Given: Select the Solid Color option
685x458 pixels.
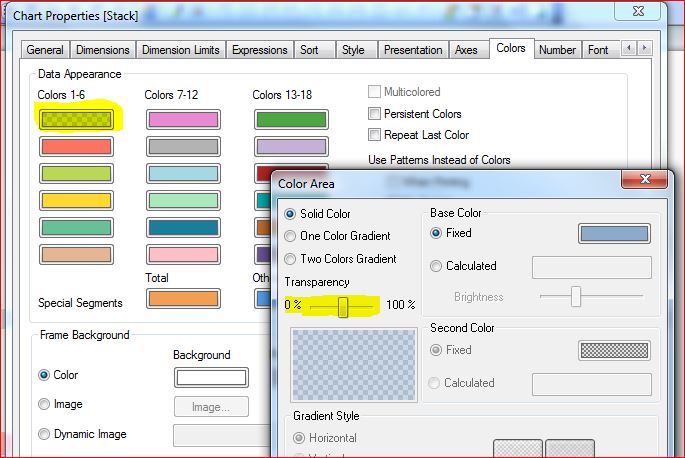Looking at the screenshot, I should 290,214.
